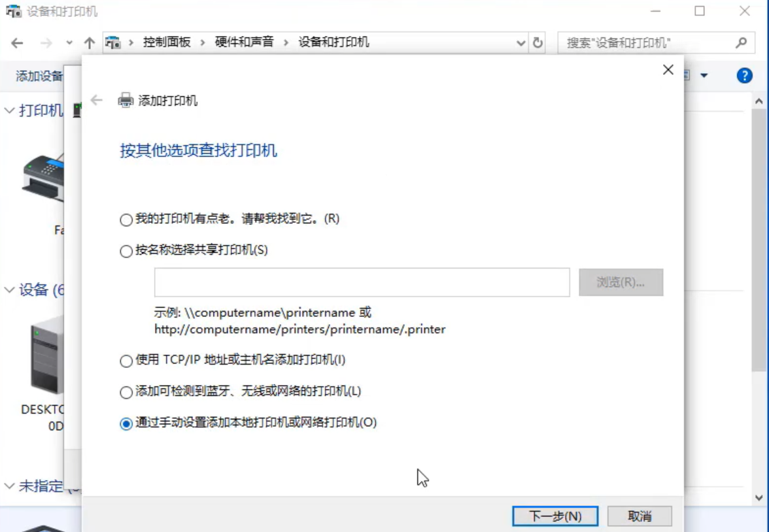The image size is (769, 532).
Task: Expand the address bar history dropdown
Action: tap(521, 43)
